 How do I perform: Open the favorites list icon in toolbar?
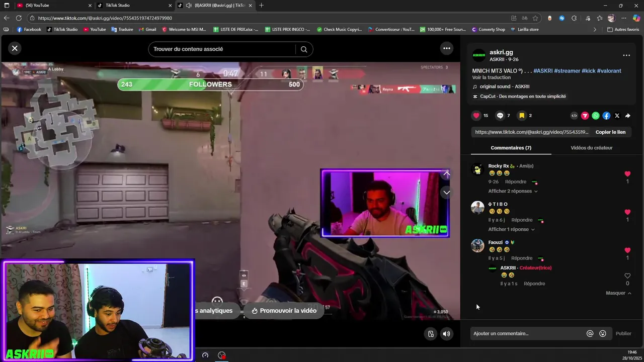click(x=600, y=18)
